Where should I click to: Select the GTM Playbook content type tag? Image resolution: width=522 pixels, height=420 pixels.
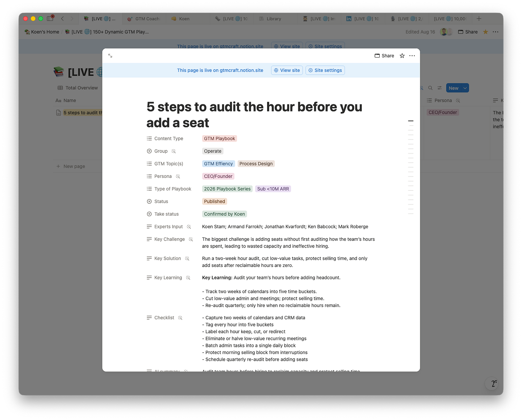click(x=219, y=138)
